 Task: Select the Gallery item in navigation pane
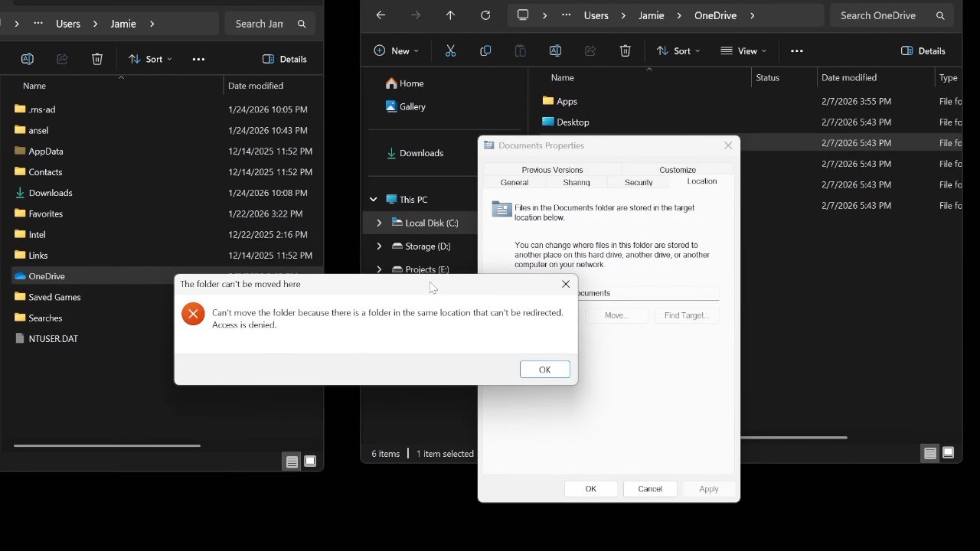[x=406, y=106]
